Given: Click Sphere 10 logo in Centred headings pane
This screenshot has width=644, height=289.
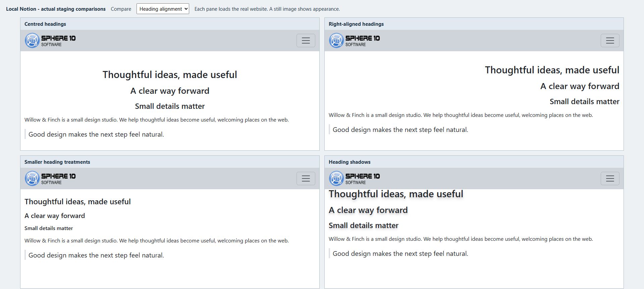Looking at the screenshot, I should click(x=50, y=41).
